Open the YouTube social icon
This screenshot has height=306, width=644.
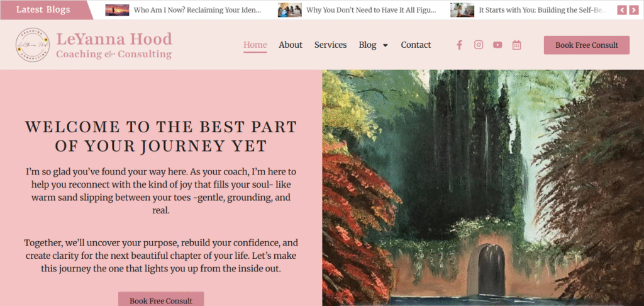point(497,45)
